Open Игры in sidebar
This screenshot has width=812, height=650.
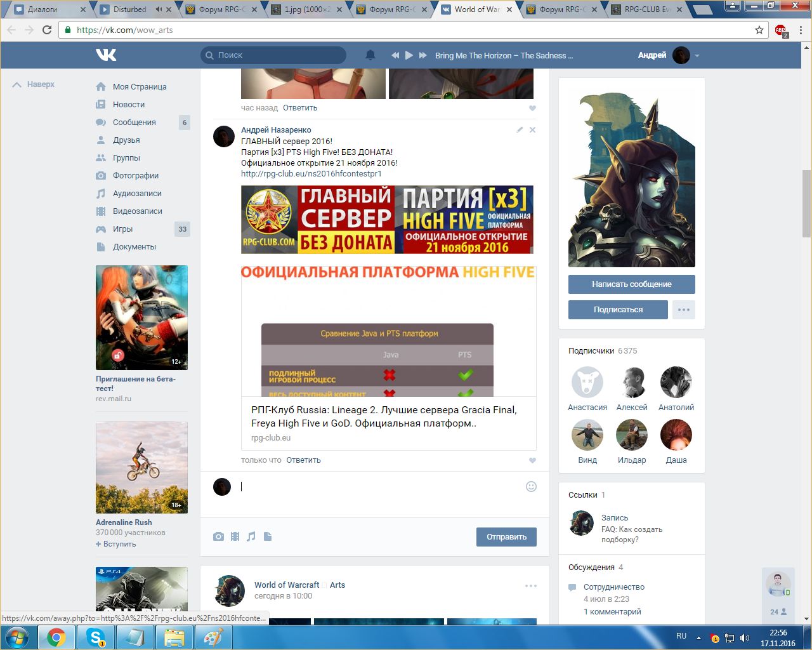[123, 229]
